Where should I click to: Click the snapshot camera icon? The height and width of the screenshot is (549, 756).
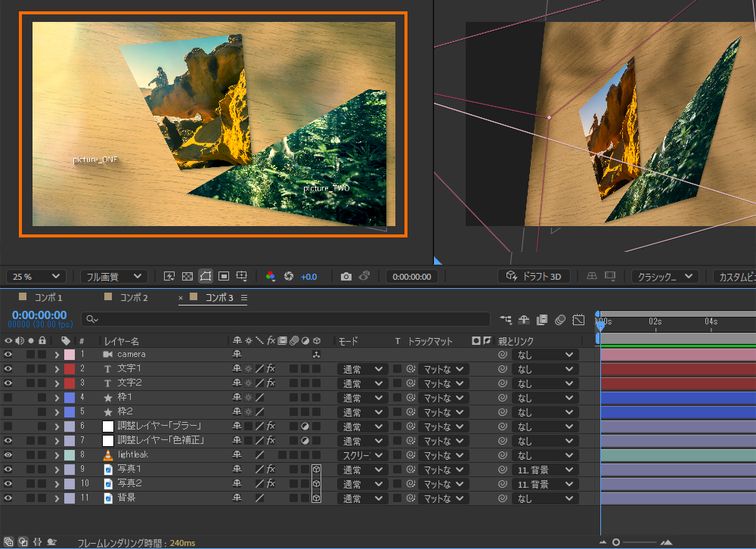[345, 277]
